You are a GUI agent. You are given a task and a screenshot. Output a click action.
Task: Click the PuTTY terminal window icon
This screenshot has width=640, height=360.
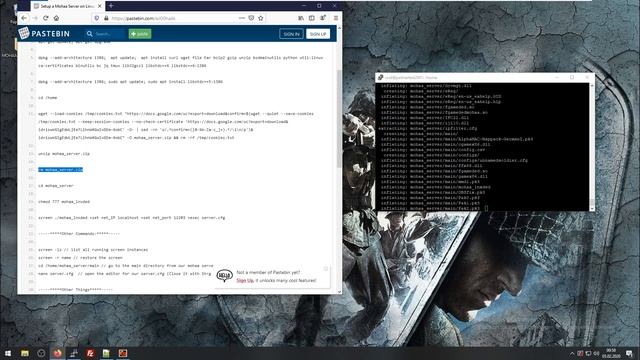point(380,77)
